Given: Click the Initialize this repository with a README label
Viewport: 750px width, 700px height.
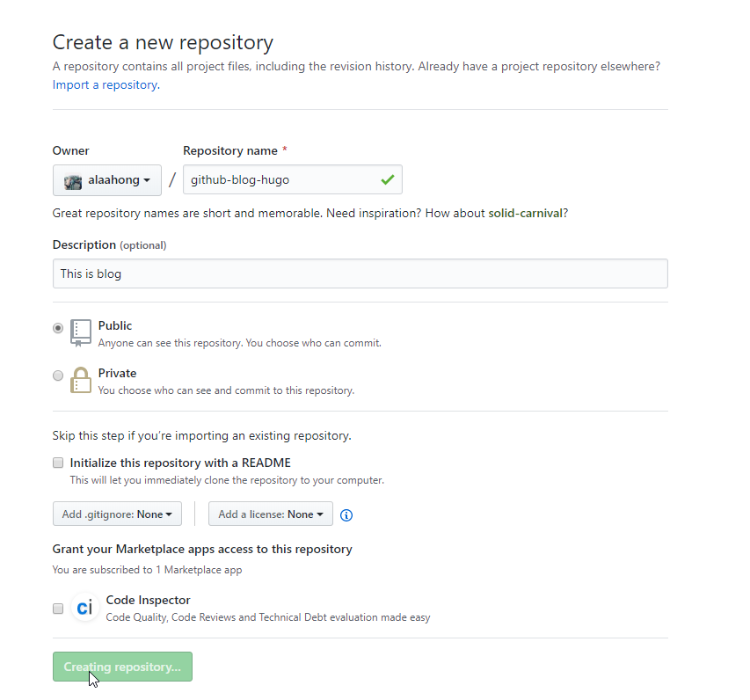Looking at the screenshot, I should (x=180, y=463).
